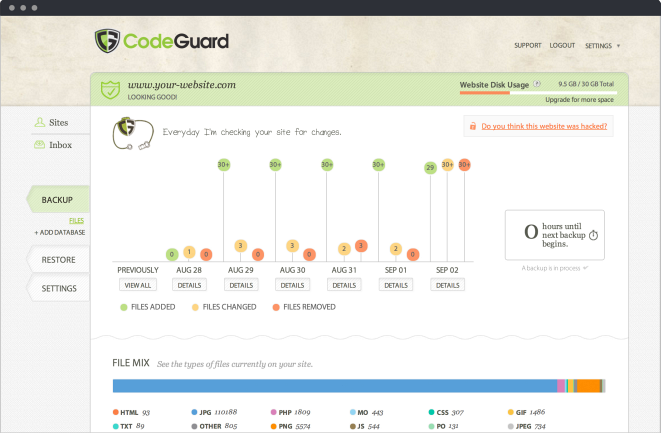The width and height of the screenshot is (661, 433).
Task: Click the View All button under Previously
Action: click(x=138, y=285)
